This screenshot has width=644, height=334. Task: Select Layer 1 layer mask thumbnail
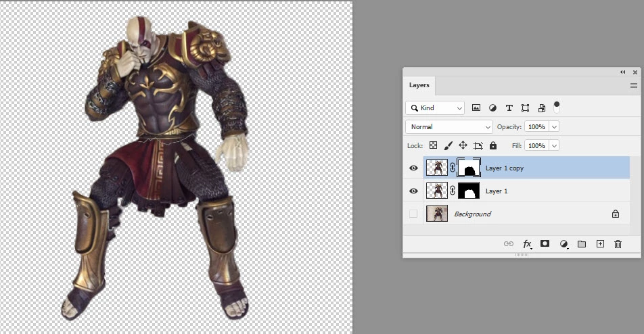[469, 191]
